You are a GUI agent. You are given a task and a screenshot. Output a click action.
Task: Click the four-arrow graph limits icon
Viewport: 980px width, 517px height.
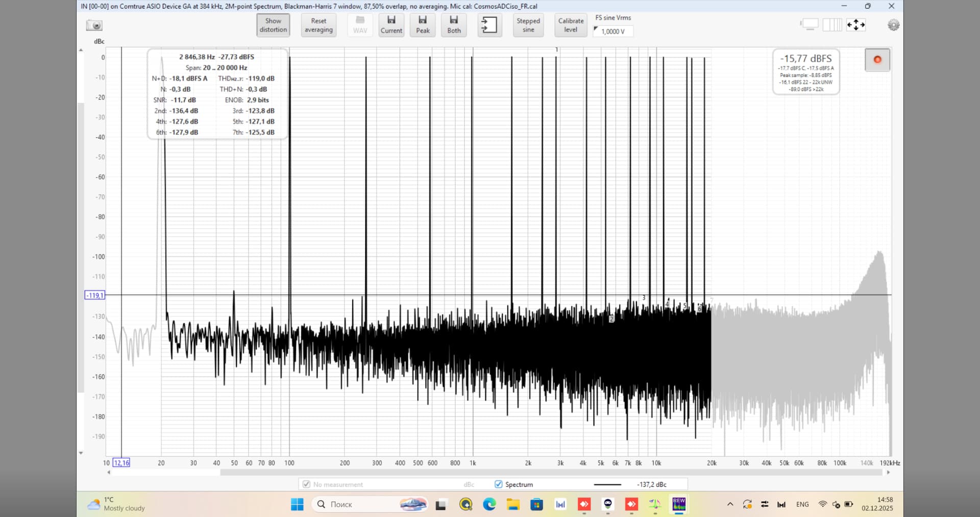pyautogui.click(x=856, y=24)
